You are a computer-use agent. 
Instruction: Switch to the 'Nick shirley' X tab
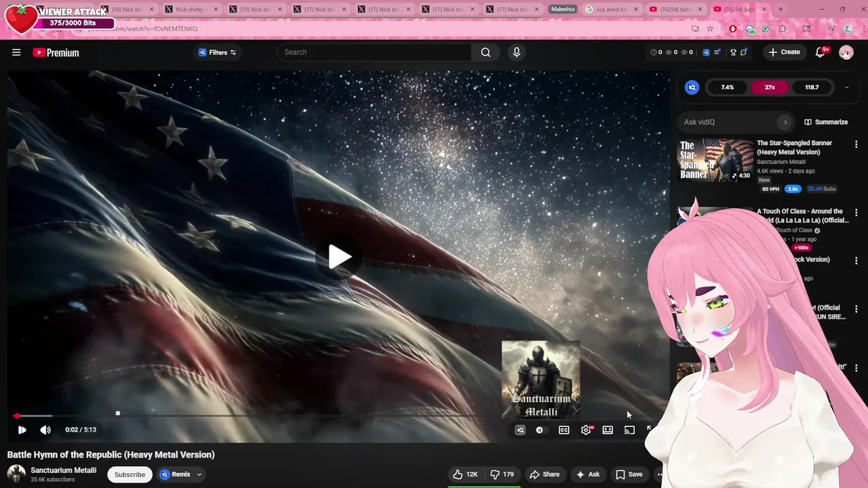pyautogui.click(x=192, y=9)
